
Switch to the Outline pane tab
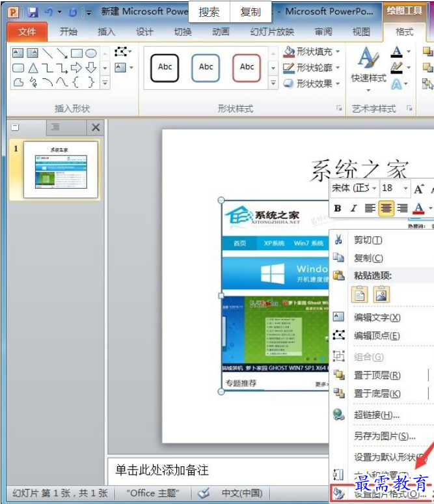click(x=55, y=127)
